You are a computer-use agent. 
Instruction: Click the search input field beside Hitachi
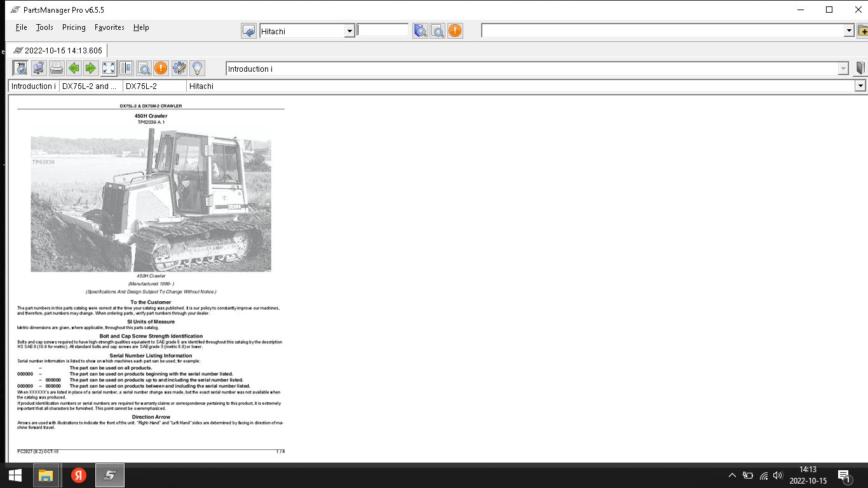point(383,30)
